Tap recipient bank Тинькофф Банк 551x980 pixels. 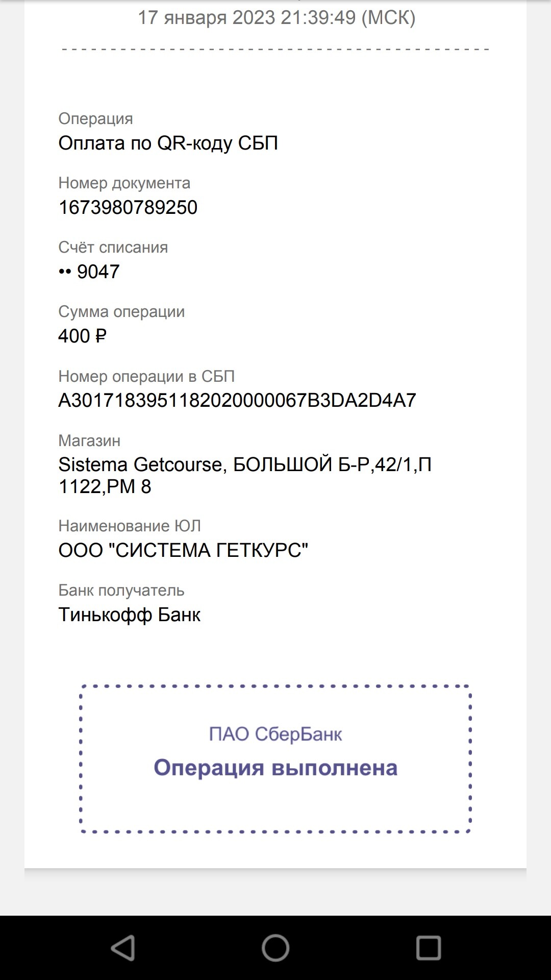[129, 615]
